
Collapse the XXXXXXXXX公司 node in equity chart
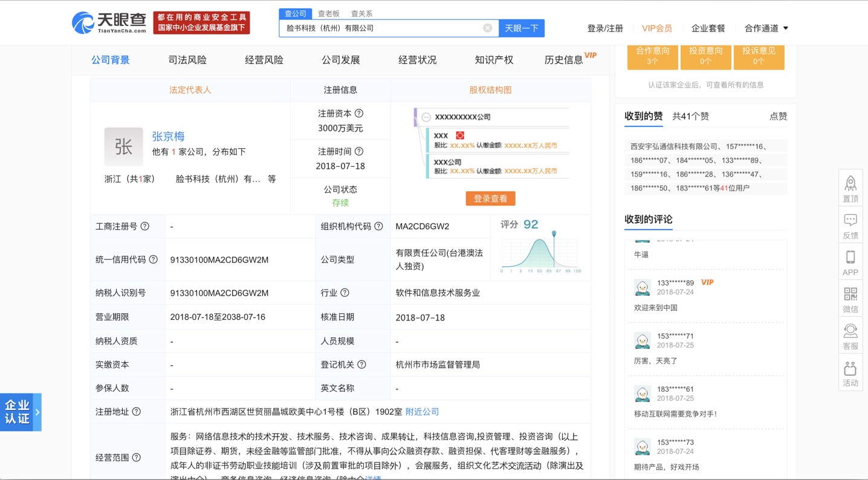pos(426,117)
